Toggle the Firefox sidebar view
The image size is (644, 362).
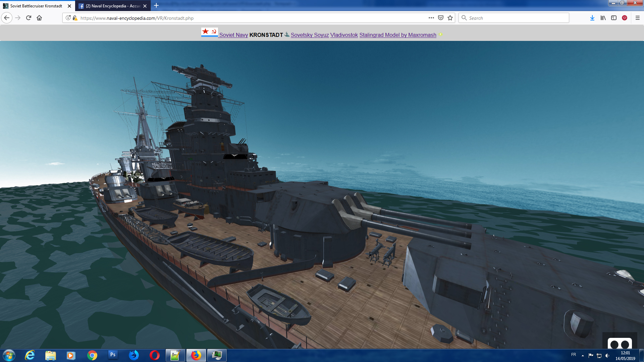click(614, 18)
